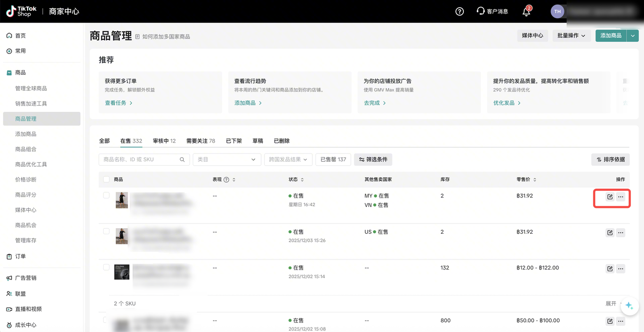The height and width of the screenshot is (332, 644).
Task: Check the box for third product row
Action: [106, 268]
